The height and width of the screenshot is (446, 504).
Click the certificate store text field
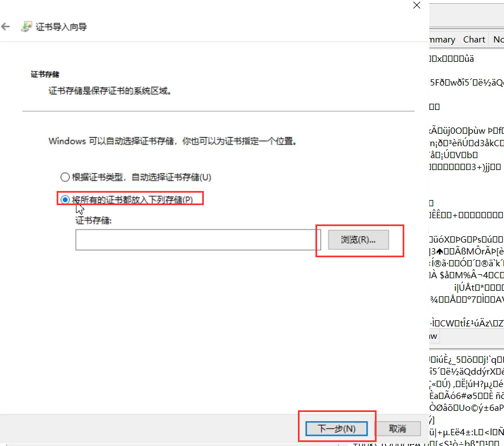(x=198, y=240)
